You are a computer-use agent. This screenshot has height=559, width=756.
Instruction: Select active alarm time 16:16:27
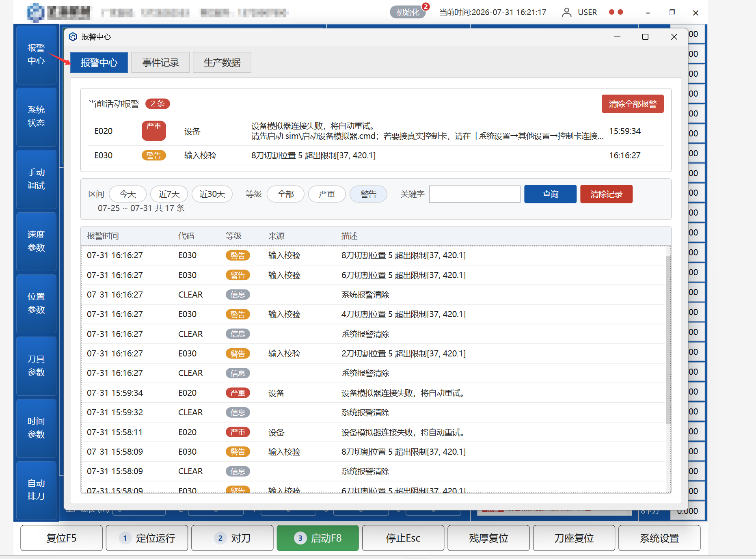[x=625, y=155]
